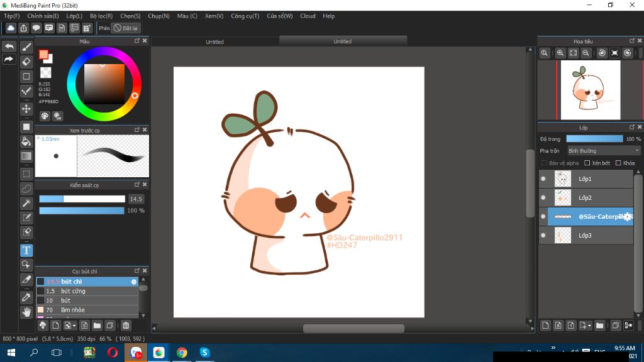Open the Lớp(L) menu
Image resolution: width=644 pixels, height=362 pixels.
tap(74, 16)
